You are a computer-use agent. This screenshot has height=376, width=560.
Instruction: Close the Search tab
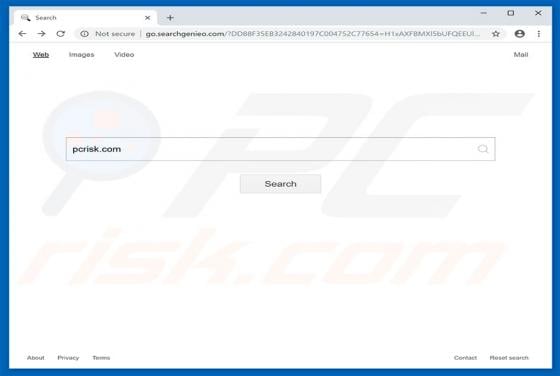148,17
